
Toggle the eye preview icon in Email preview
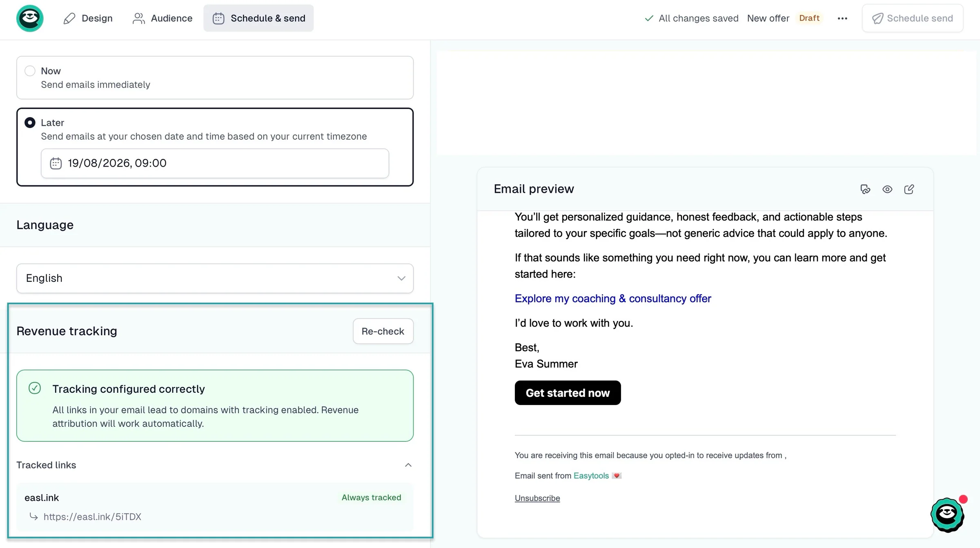coord(887,189)
